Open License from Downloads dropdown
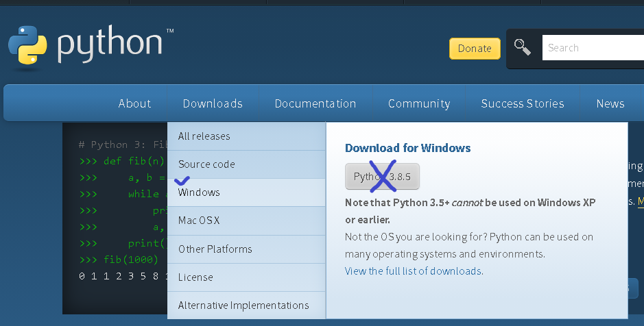Image resolution: width=644 pixels, height=326 pixels. 246,277
